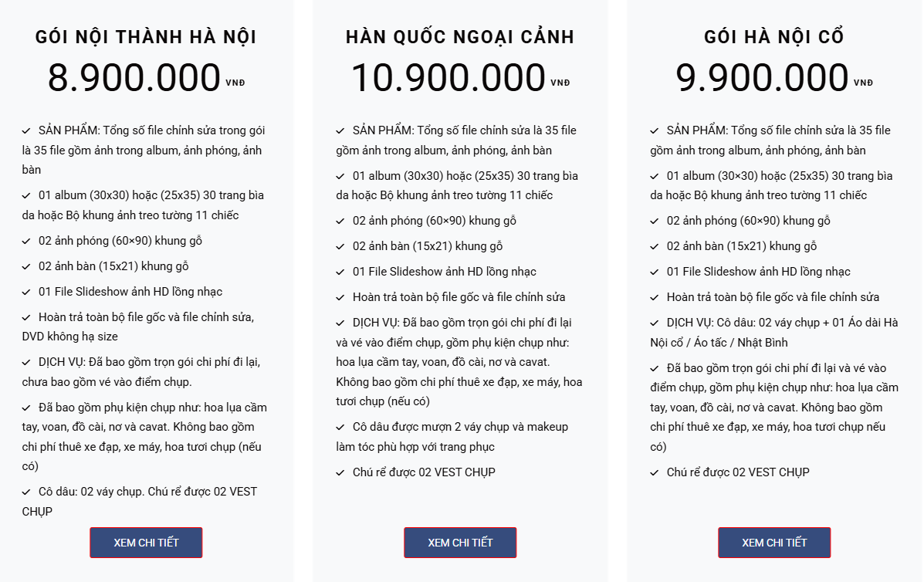
Task: Click the 9.900.000 price amount
Action: [763, 78]
